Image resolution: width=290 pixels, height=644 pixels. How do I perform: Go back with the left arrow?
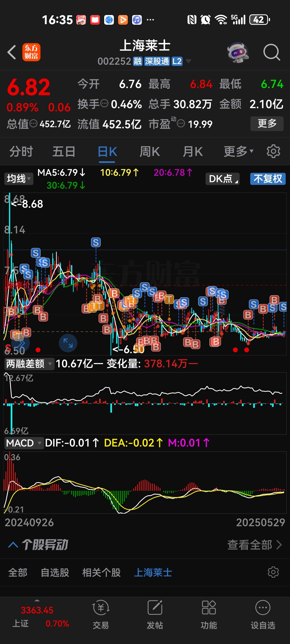coord(12,52)
